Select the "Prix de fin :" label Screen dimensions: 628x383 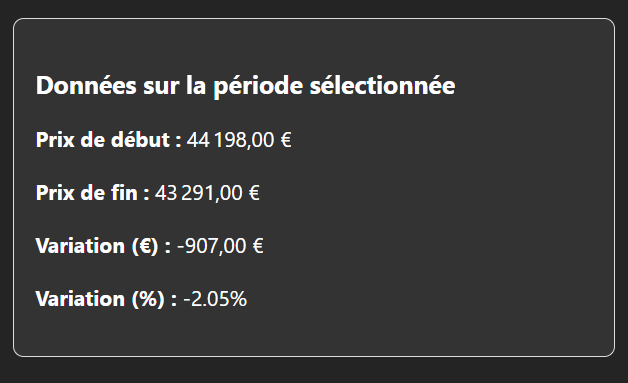(x=93, y=193)
